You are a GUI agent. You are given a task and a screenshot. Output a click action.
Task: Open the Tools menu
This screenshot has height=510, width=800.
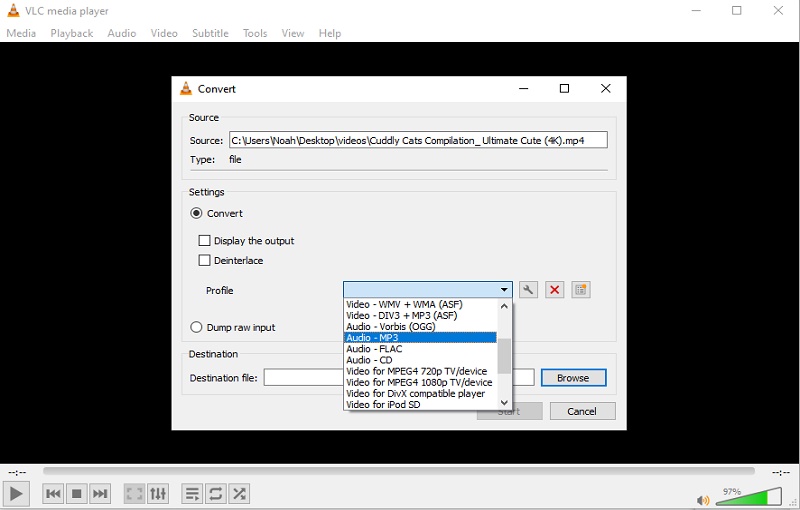tap(255, 33)
